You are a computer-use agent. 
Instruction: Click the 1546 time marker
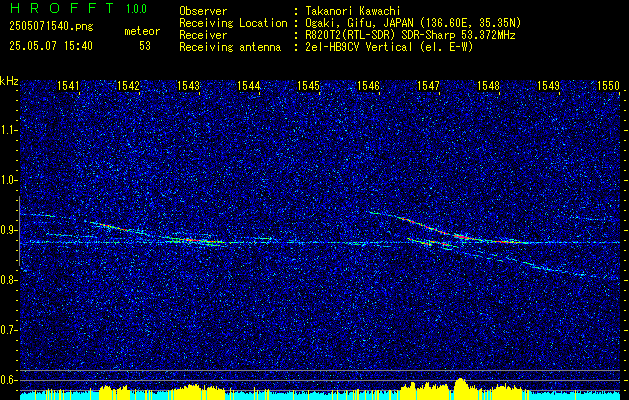tap(368, 86)
